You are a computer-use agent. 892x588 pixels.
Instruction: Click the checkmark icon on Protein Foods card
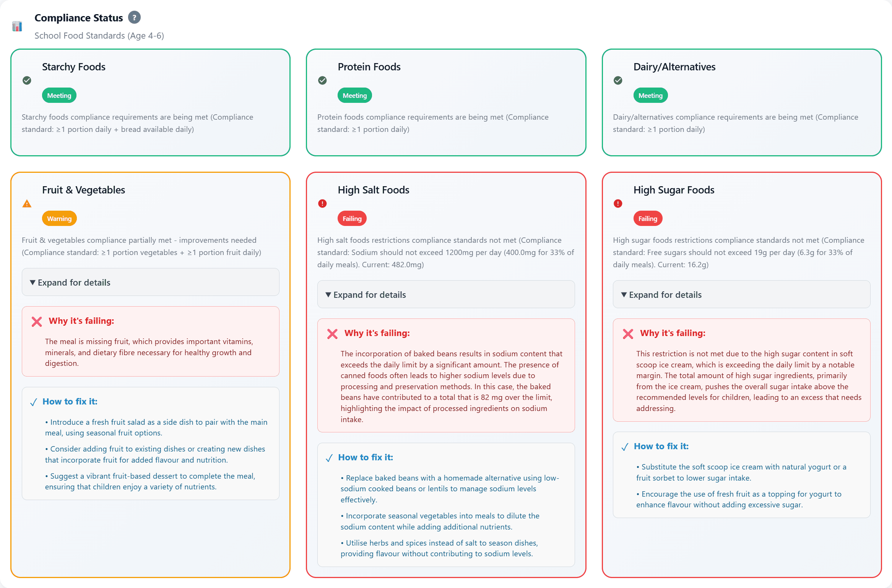322,80
